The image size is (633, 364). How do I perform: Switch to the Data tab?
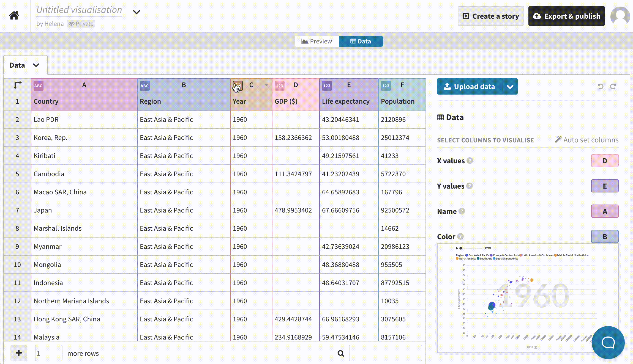[x=361, y=41]
